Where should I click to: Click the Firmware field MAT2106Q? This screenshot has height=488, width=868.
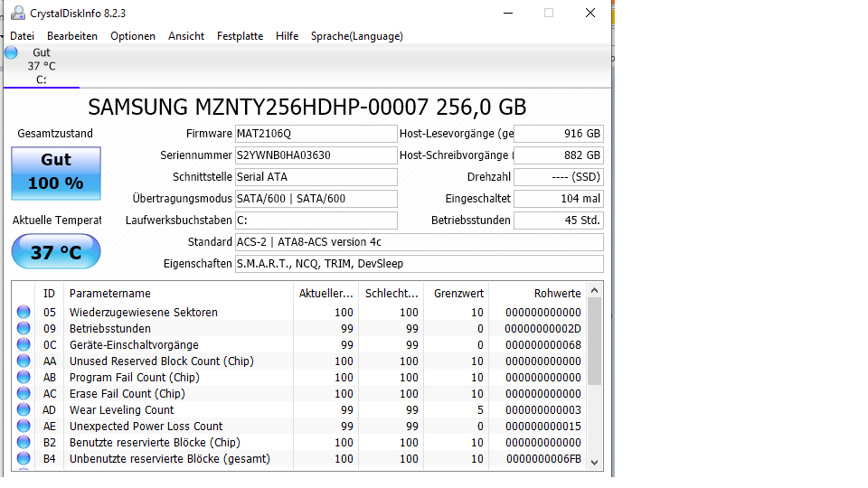coord(316,134)
